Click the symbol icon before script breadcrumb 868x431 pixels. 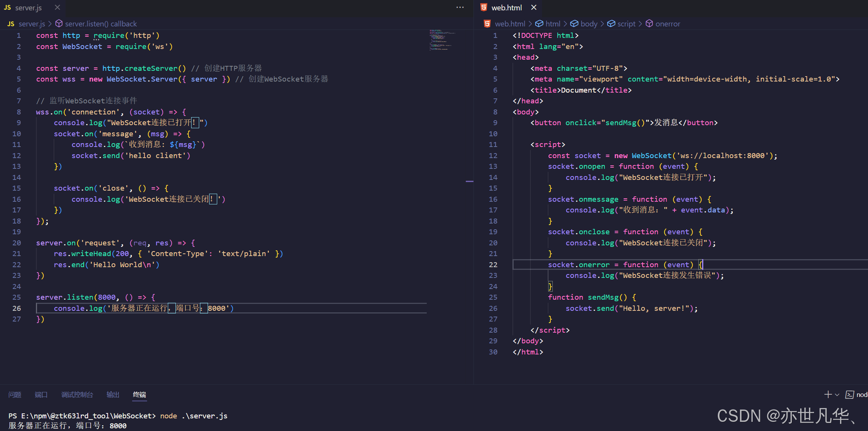click(611, 24)
